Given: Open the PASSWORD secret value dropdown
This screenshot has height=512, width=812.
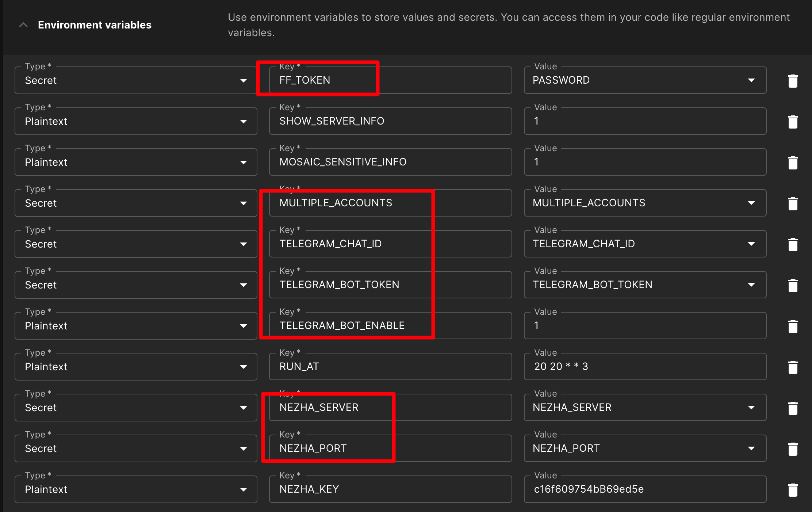Looking at the screenshot, I should (645, 80).
